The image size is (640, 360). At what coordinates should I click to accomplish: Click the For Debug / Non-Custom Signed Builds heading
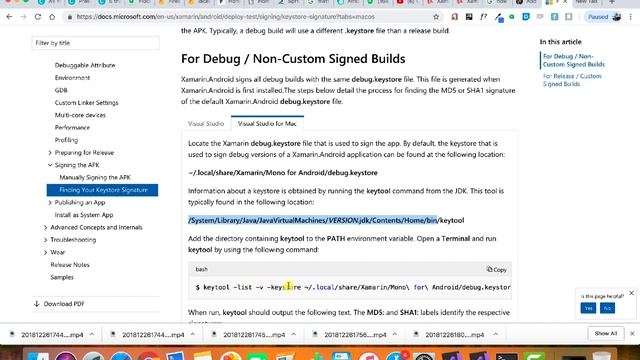click(x=293, y=59)
